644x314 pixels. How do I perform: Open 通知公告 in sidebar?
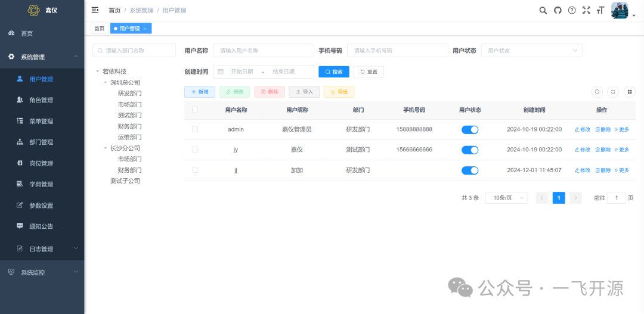coord(42,226)
